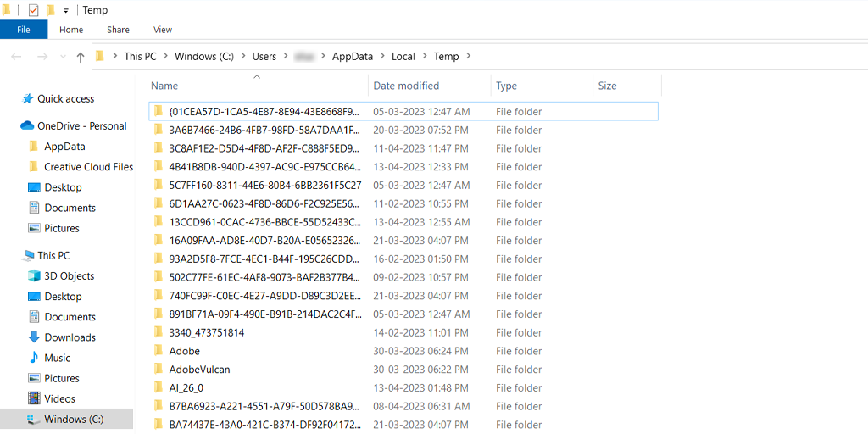
Task: Click Windows (C:) in the address bar
Action: 204,56
